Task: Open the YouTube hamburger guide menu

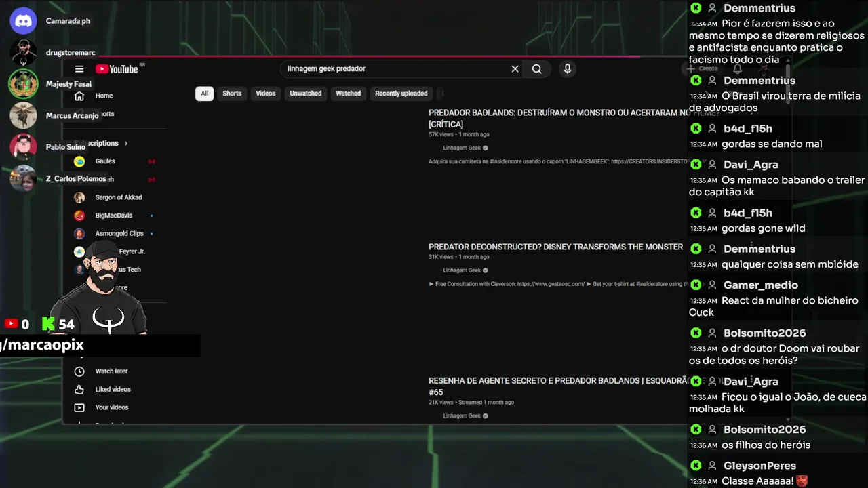Action: tap(79, 69)
